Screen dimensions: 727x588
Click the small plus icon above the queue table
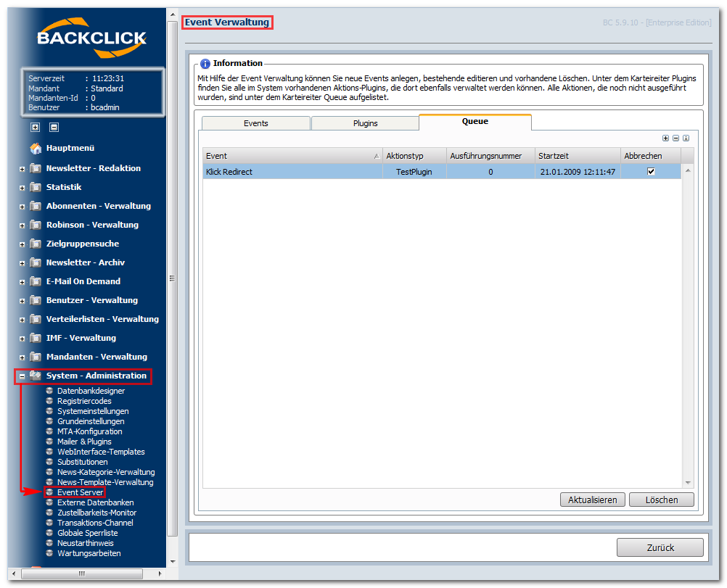click(666, 138)
